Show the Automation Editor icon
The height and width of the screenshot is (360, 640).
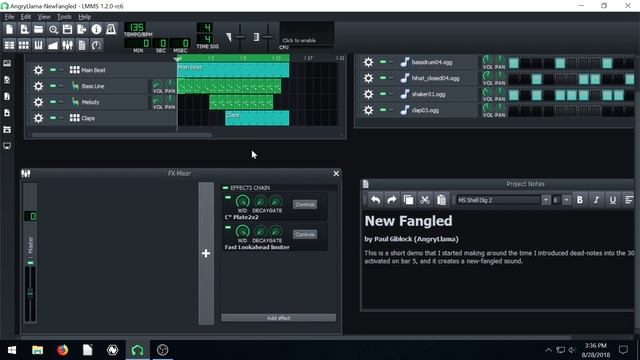(53, 45)
